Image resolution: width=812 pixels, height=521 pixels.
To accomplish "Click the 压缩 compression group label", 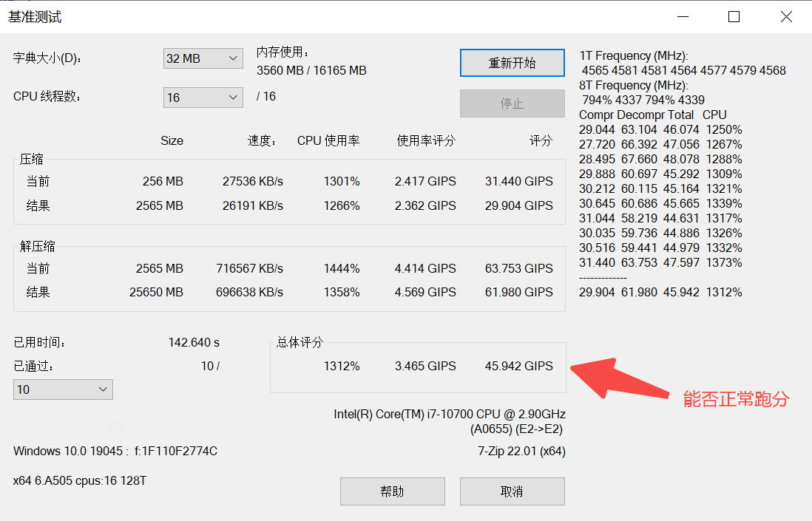I will pyautogui.click(x=32, y=160).
